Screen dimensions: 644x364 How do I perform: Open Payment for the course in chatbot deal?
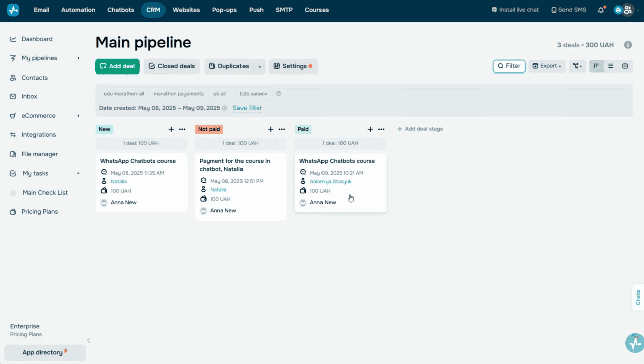click(235, 165)
